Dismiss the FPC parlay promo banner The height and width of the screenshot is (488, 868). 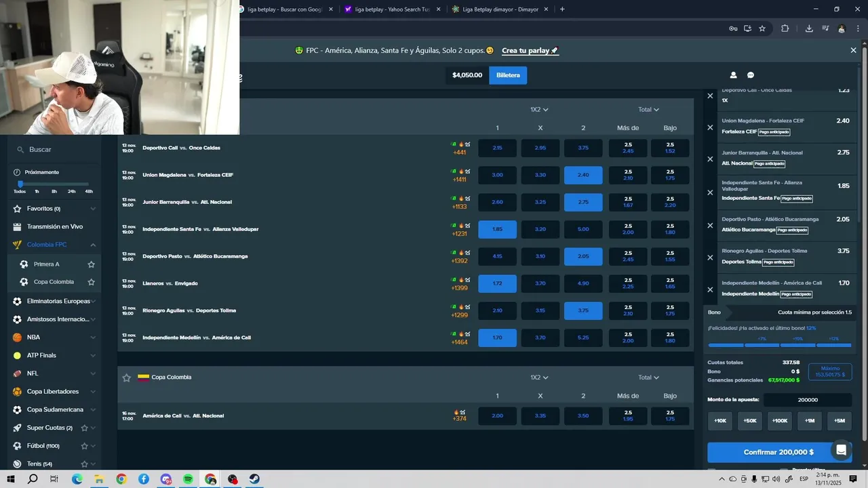click(x=853, y=50)
